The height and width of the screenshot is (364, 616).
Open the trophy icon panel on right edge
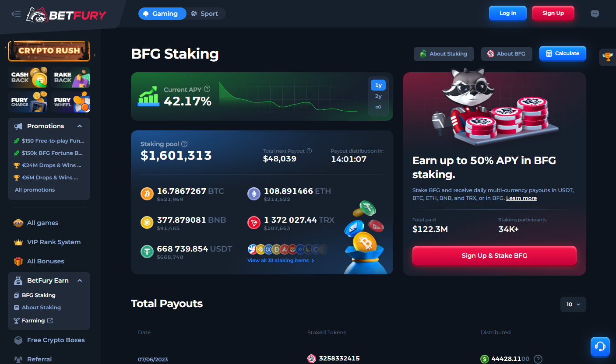pyautogui.click(x=607, y=57)
